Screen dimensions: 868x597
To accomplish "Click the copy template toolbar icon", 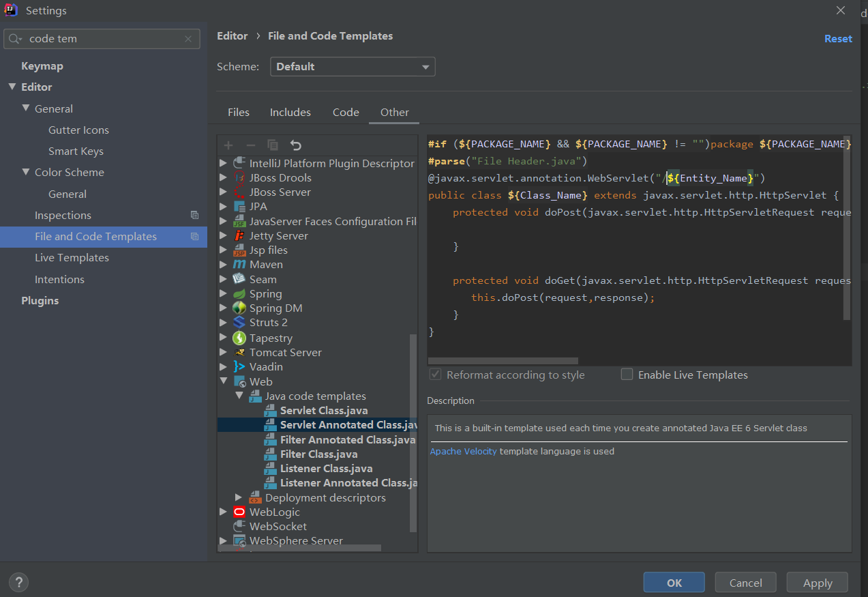I will click(x=273, y=145).
